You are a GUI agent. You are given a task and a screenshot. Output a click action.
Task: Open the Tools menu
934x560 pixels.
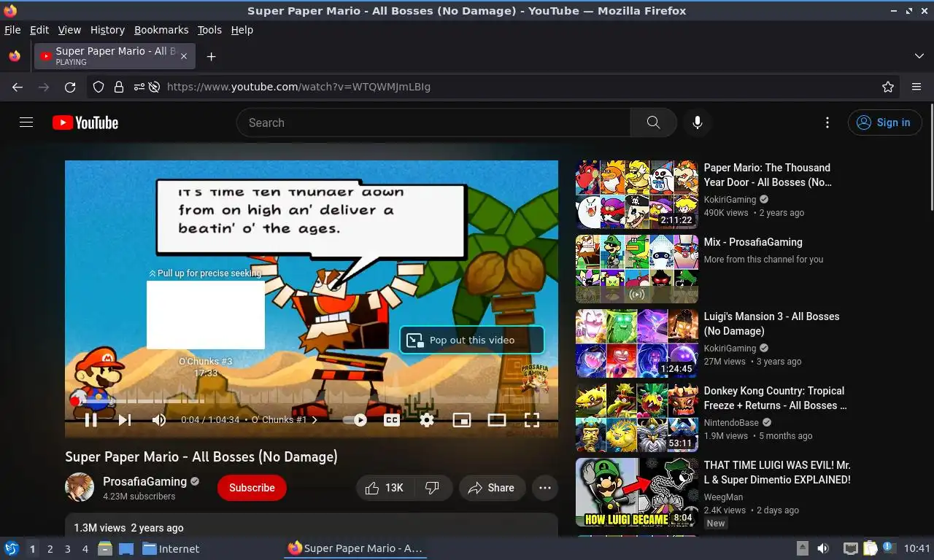[209, 30]
